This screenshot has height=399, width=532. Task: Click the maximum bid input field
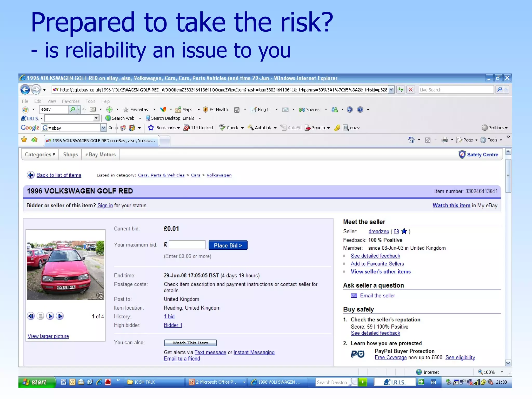[x=187, y=245]
